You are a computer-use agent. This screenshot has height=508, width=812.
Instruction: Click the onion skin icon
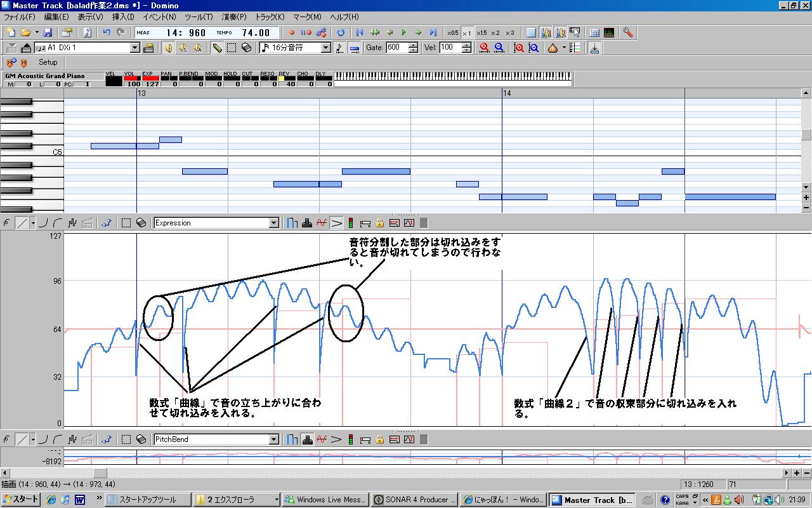point(553,48)
